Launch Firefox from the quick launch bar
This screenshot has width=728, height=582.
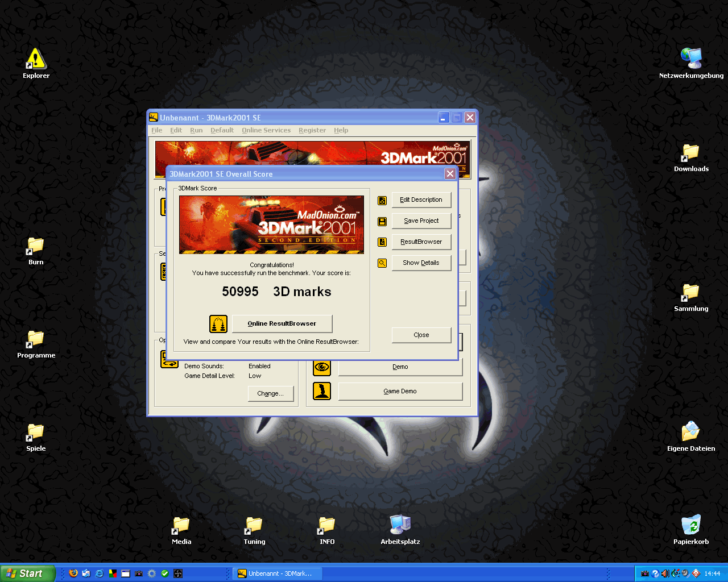(73, 573)
